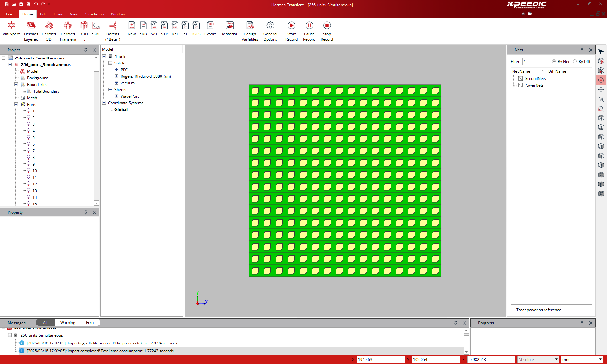Select the By Net radio button
The height and width of the screenshot is (364, 607).
[x=554, y=61]
